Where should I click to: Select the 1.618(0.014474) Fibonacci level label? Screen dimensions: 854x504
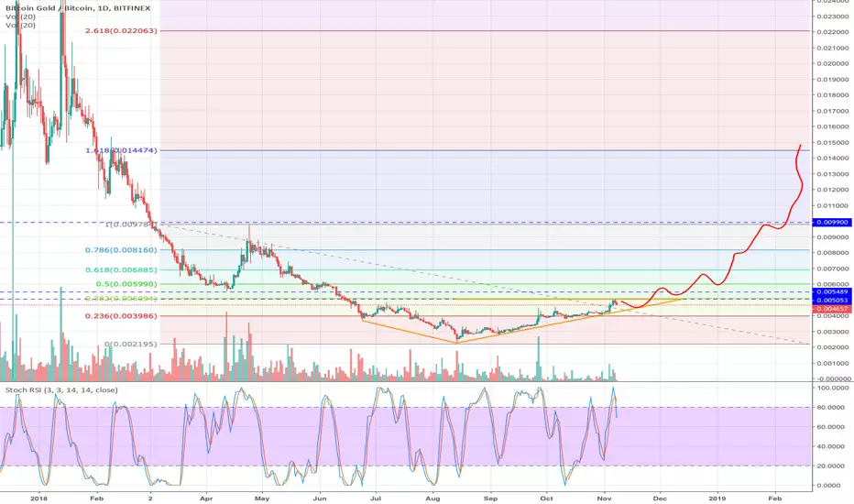(x=121, y=150)
